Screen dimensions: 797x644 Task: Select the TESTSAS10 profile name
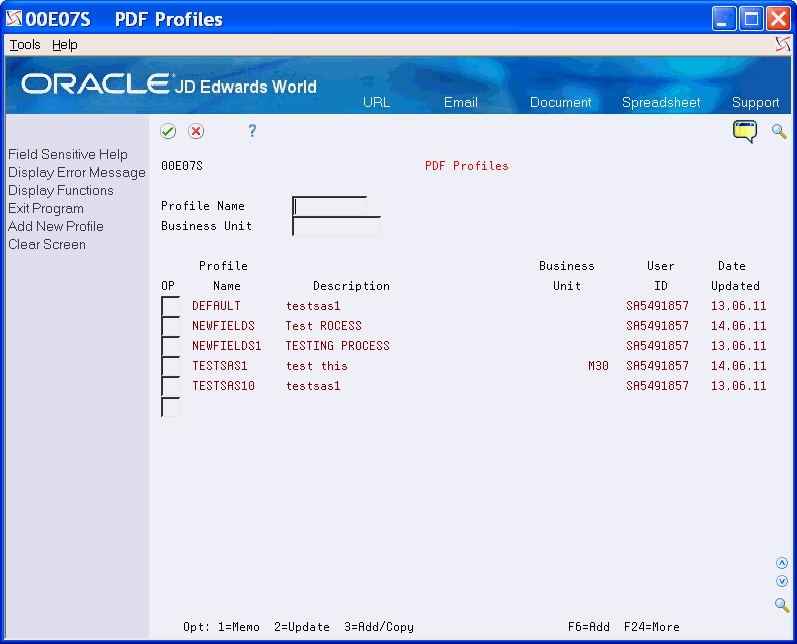coord(223,386)
